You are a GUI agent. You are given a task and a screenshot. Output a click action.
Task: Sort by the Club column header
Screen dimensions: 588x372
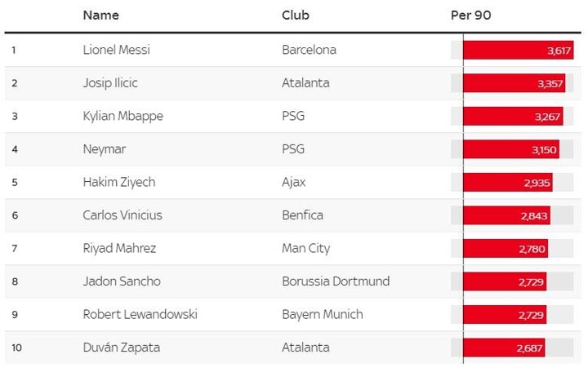(x=296, y=15)
